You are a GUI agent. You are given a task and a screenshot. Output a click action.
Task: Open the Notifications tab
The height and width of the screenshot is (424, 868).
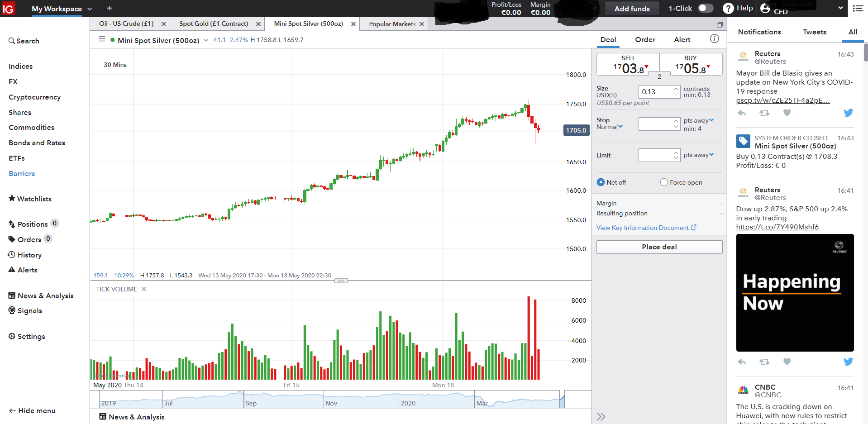pos(759,32)
